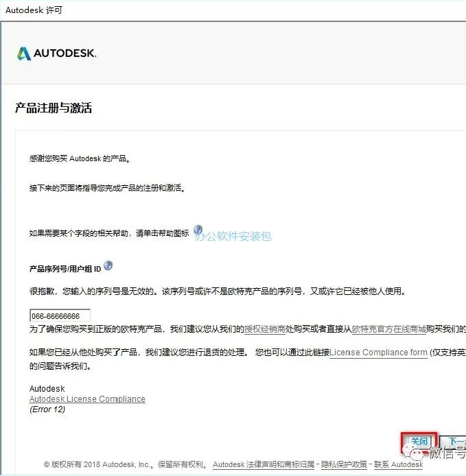Open the 授权经销商 link

[265, 329]
